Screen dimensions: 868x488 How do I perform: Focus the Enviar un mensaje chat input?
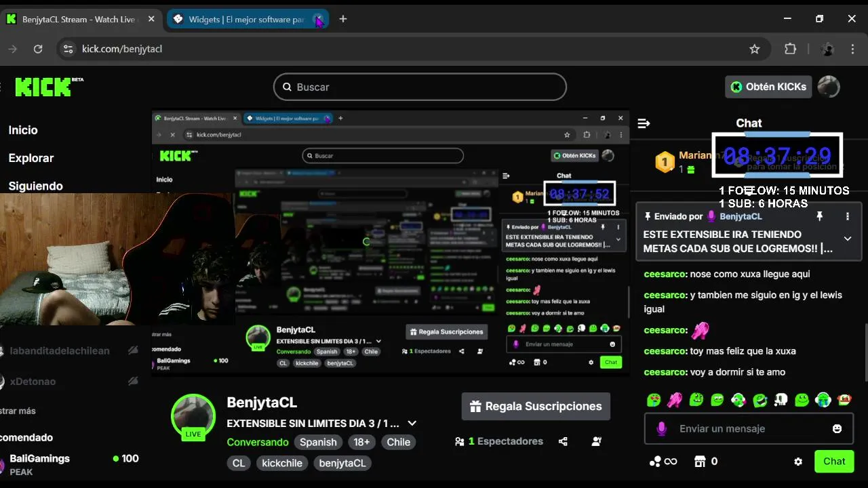[x=749, y=429]
